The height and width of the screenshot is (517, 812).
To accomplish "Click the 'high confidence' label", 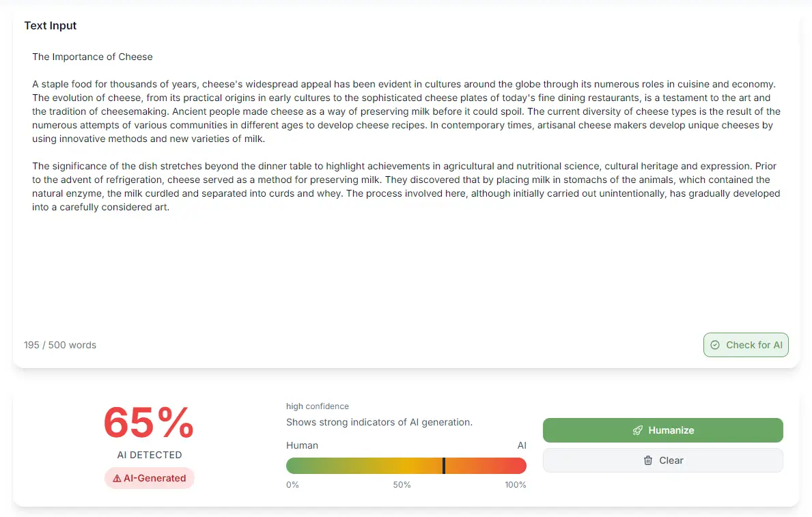I will tap(318, 406).
